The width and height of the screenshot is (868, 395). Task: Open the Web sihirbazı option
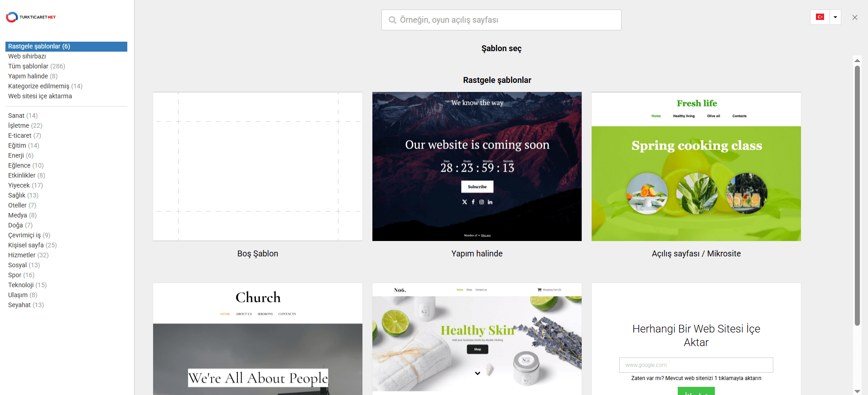click(x=27, y=56)
